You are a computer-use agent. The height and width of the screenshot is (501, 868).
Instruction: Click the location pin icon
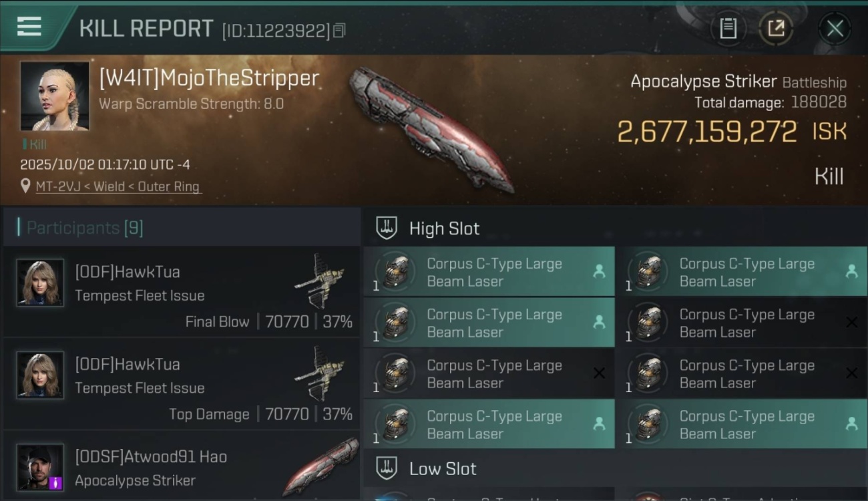click(25, 186)
